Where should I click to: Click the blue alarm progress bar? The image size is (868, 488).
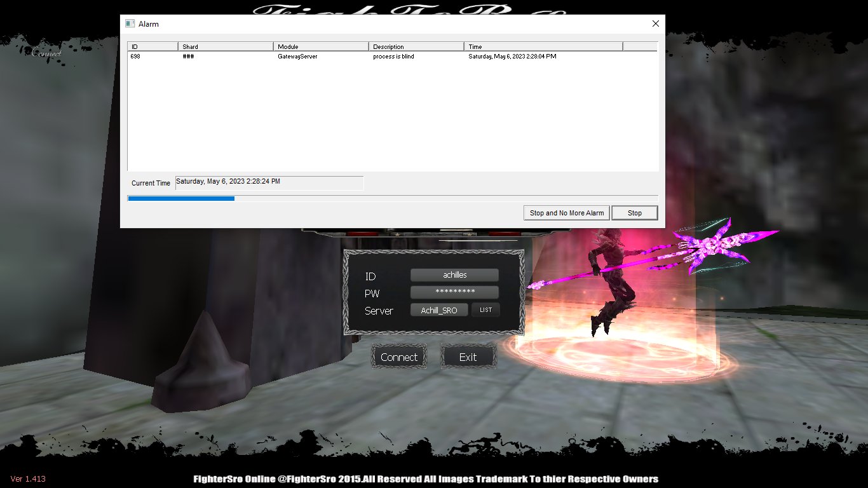[x=181, y=198]
